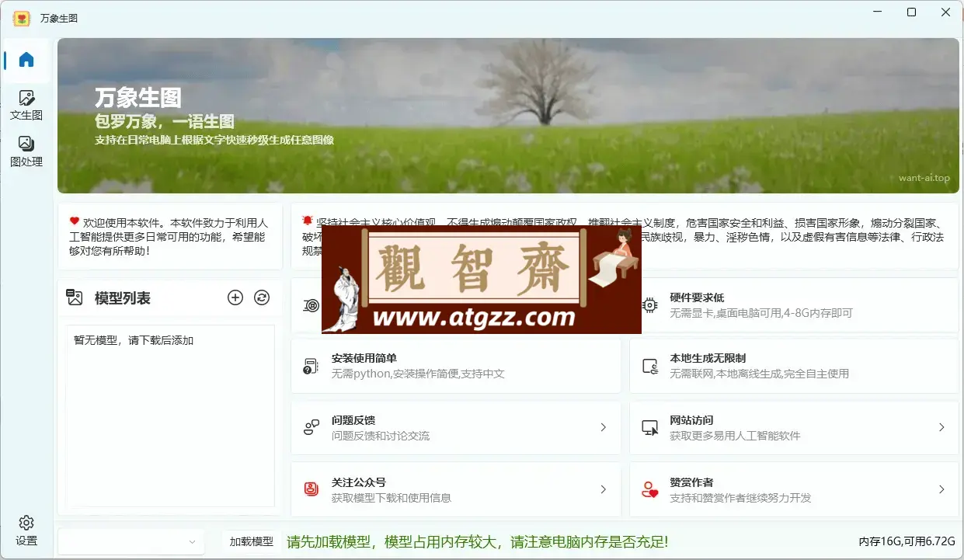Click memory status 内存16G,可用6.72G
The width and height of the screenshot is (964, 560).
point(907,541)
